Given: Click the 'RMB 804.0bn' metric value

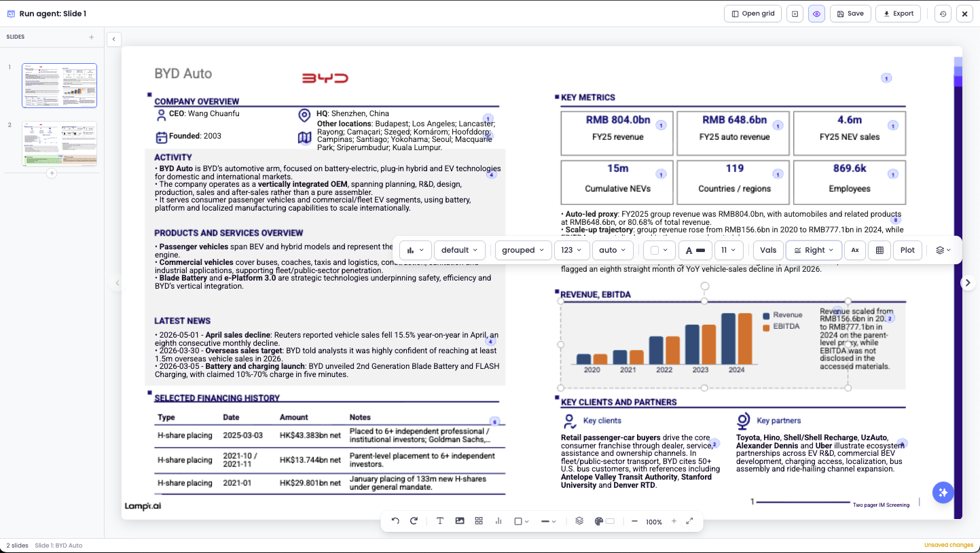Looking at the screenshot, I should pos(617,120).
